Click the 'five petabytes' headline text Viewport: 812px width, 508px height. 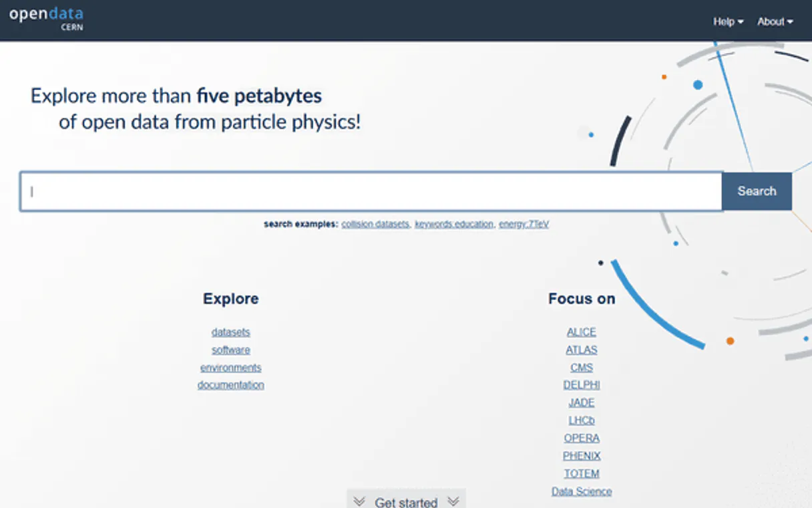(259, 96)
